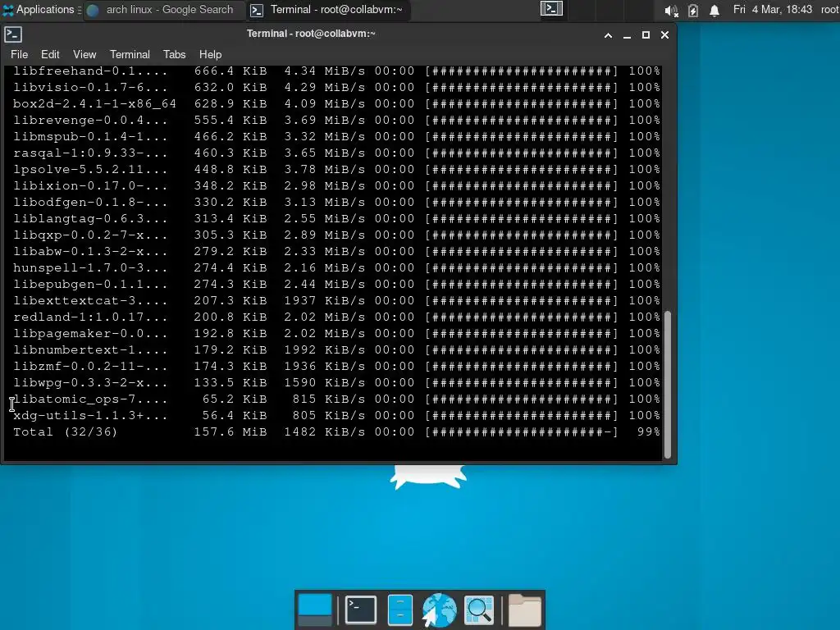Image resolution: width=840 pixels, height=630 pixels.
Task: Click the terminal window title icon
Action: [x=13, y=34]
